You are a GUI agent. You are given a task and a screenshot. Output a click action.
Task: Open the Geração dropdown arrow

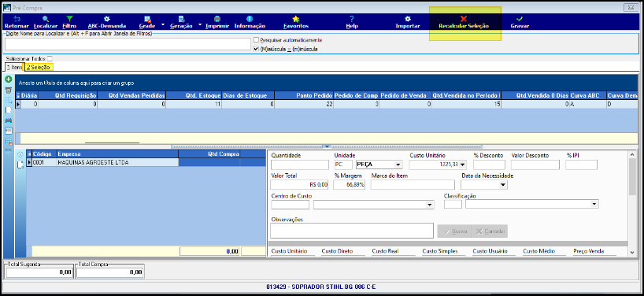point(200,25)
